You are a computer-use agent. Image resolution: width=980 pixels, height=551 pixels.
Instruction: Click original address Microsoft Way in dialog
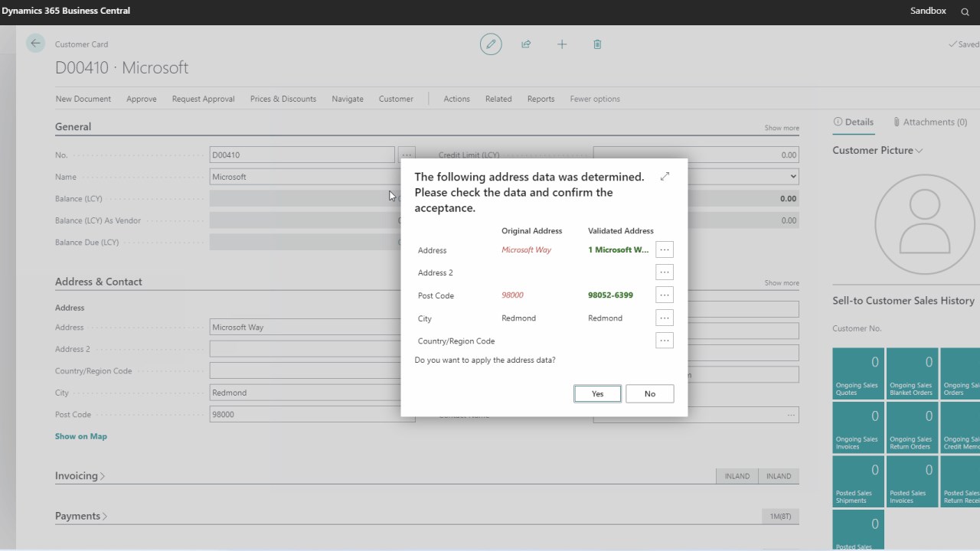pos(526,249)
